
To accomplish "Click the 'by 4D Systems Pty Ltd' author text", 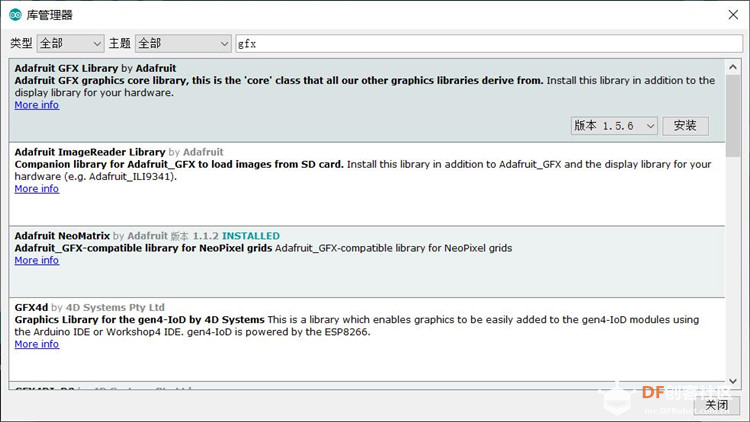I will coord(108,307).
